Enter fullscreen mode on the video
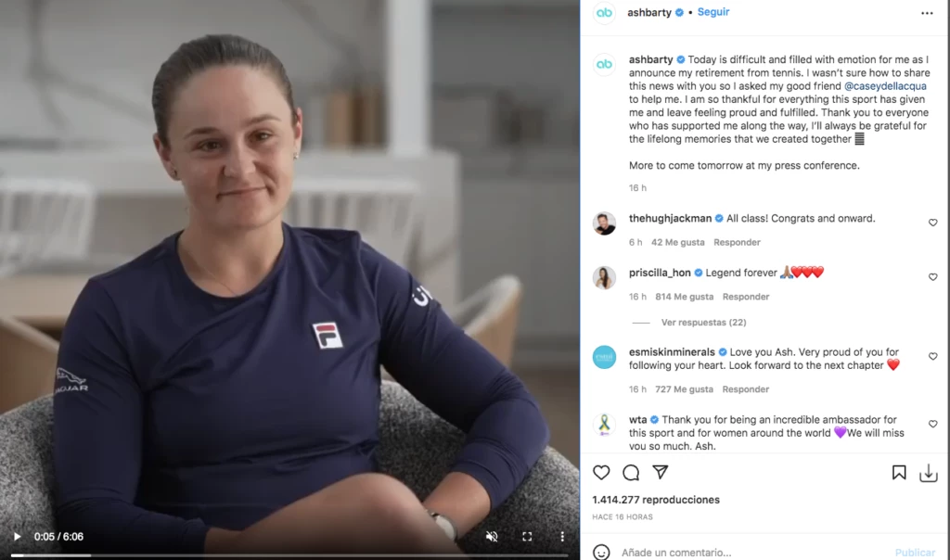Image resolution: width=950 pixels, height=560 pixels. point(527,537)
